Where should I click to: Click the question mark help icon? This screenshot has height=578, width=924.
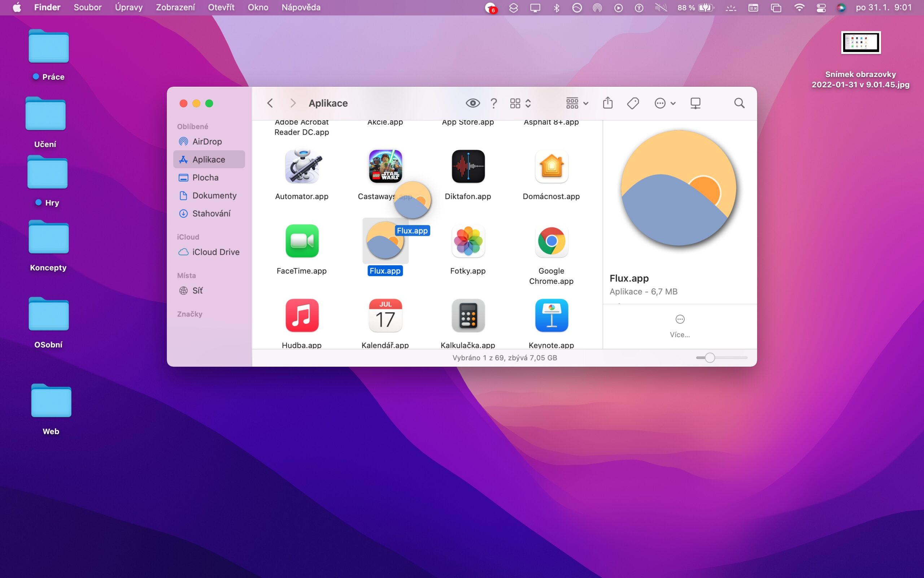(494, 103)
